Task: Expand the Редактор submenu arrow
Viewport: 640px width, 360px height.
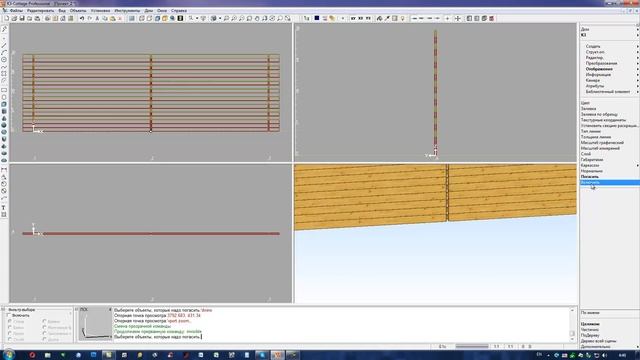Action: pyautogui.click(x=637, y=58)
